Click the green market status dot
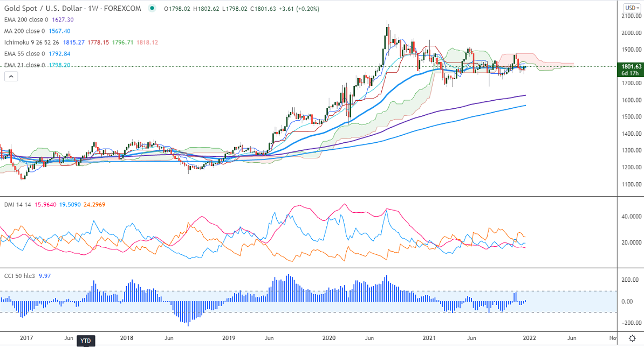The image size is (644, 347). [x=152, y=8]
